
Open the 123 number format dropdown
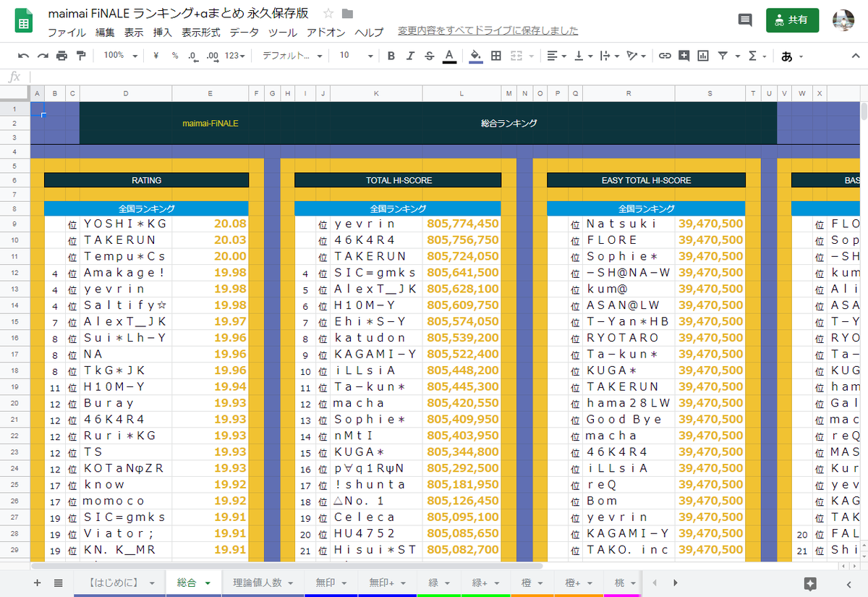[x=235, y=56]
